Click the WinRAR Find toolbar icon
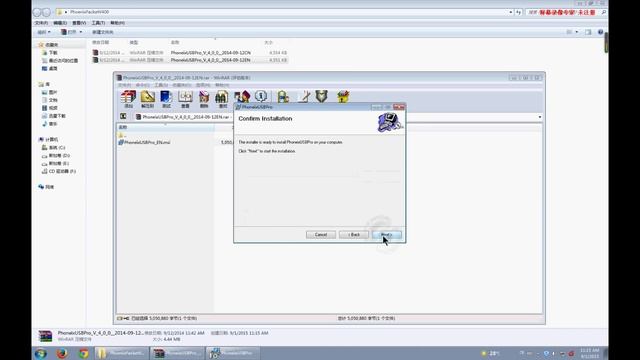 pos(222,99)
